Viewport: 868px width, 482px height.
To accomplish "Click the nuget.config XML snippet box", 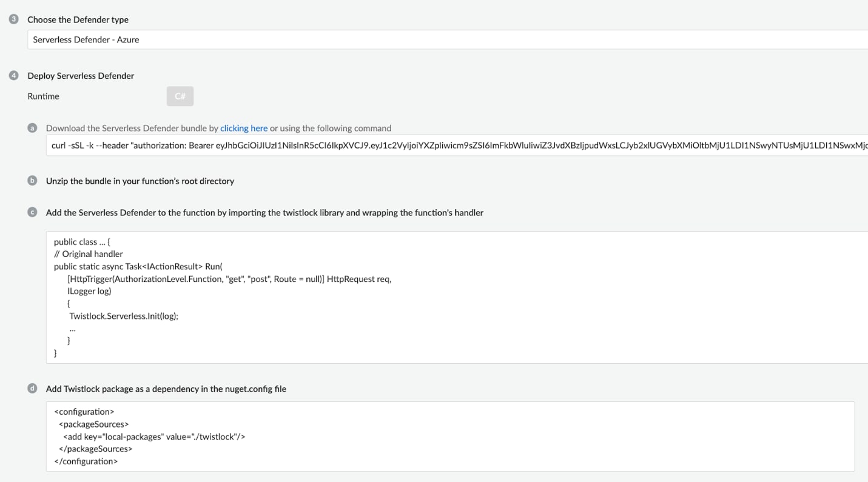I will 450,437.
